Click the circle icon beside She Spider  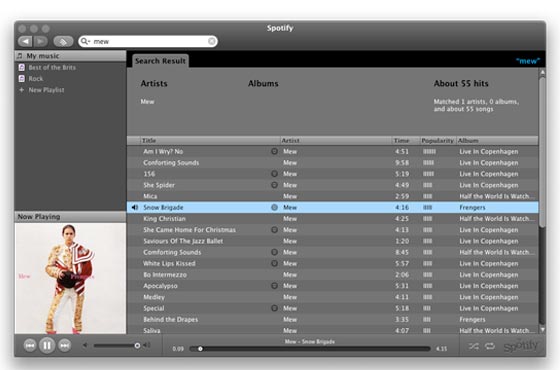pos(274,185)
